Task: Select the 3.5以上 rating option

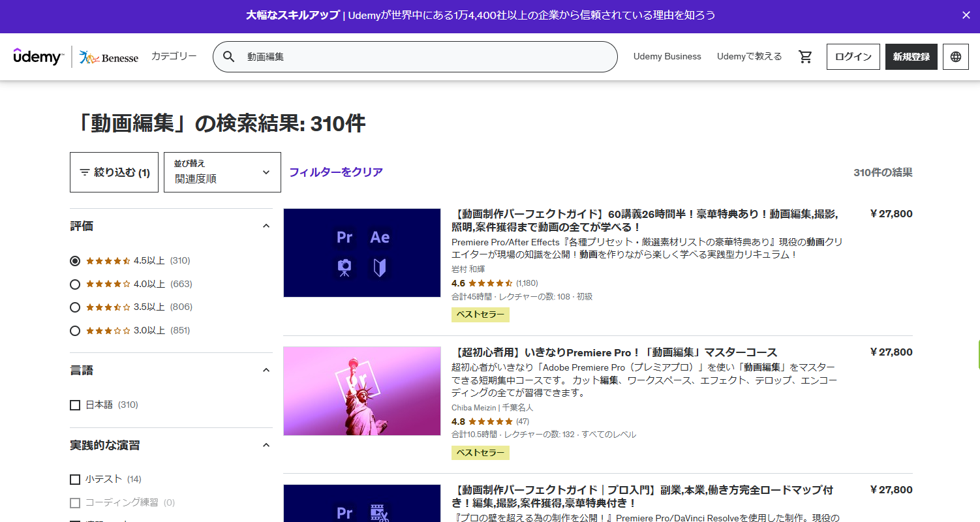Action: tap(75, 307)
